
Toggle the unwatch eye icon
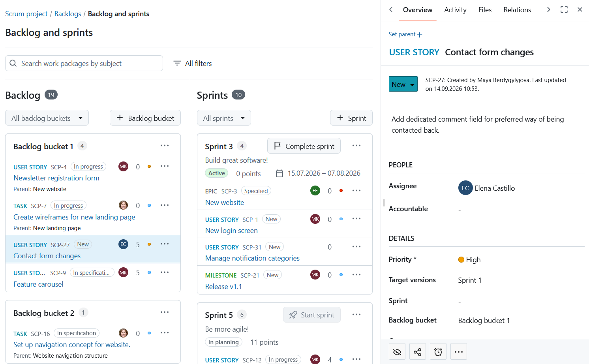click(397, 352)
